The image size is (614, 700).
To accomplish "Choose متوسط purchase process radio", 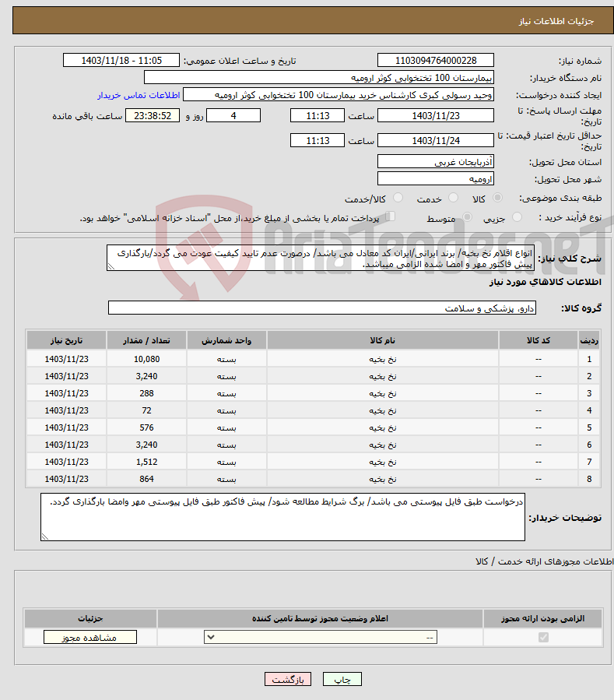I will pyautogui.click(x=467, y=217).
